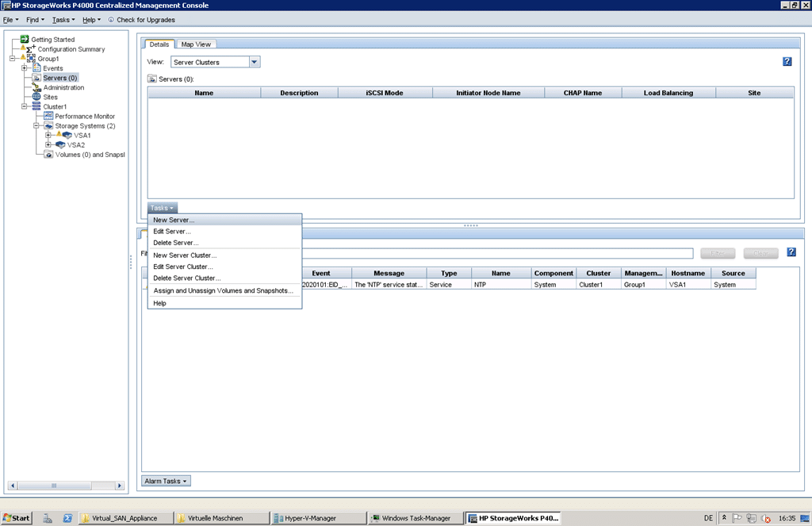Open the blue quick launch icon
The height and width of the screenshot is (526, 812).
point(67,518)
